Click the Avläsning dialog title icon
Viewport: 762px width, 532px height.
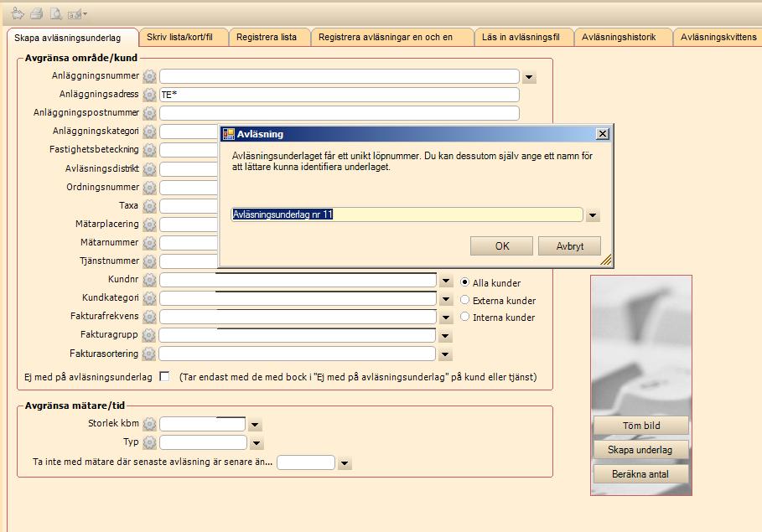pos(228,134)
